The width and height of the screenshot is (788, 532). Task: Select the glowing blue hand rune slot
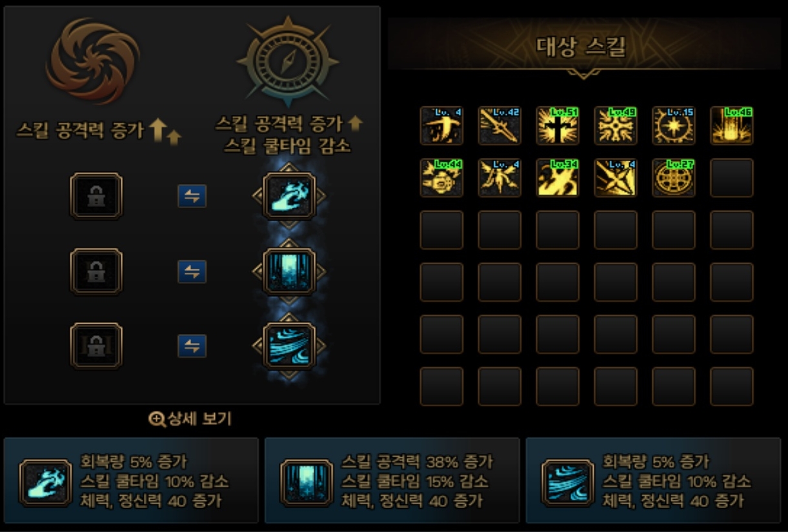(289, 196)
